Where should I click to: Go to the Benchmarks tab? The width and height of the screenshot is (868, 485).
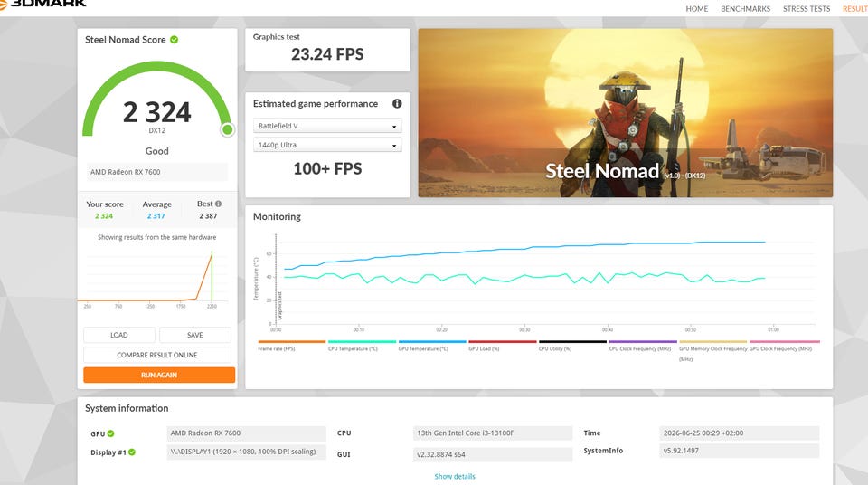(745, 9)
